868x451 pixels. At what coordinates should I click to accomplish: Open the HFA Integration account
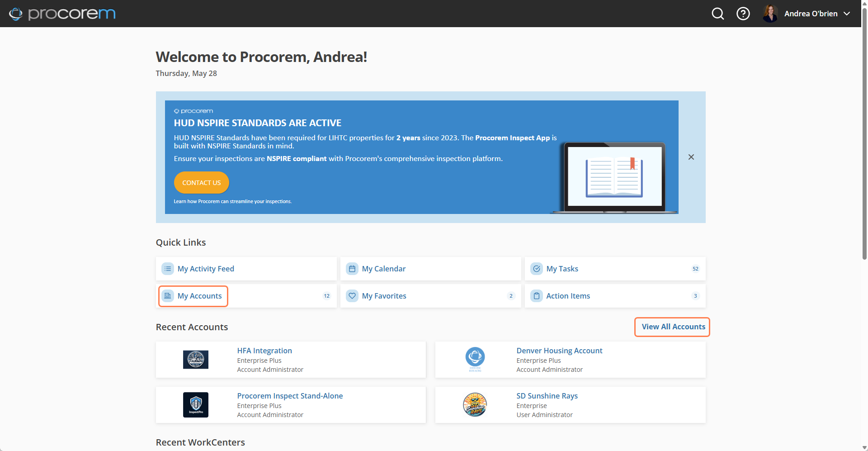(264, 351)
